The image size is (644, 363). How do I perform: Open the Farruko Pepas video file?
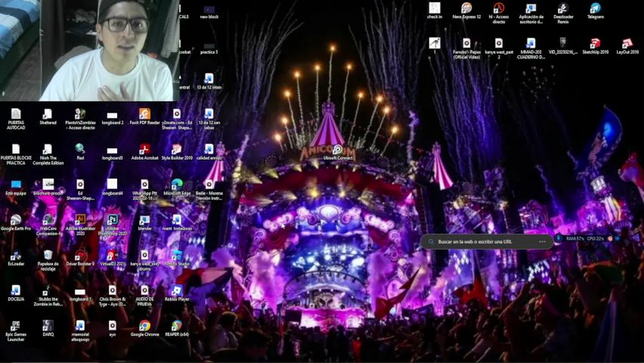467,48
